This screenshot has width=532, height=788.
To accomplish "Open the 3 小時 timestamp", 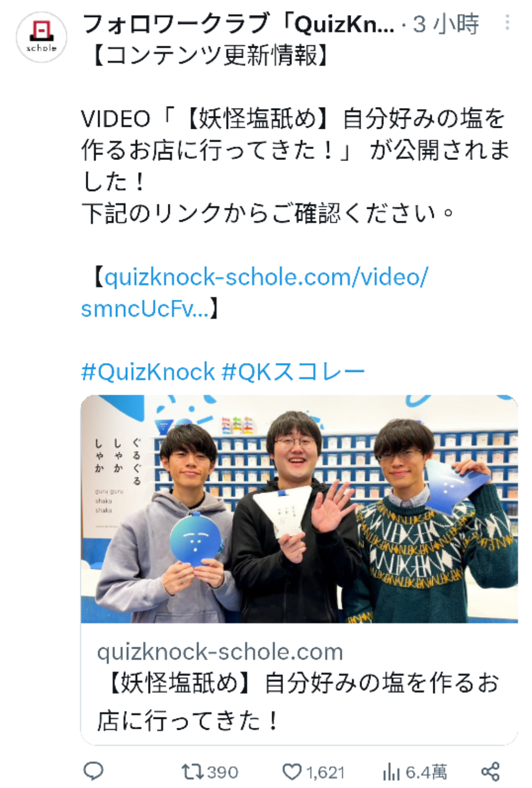I will tap(446, 24).
